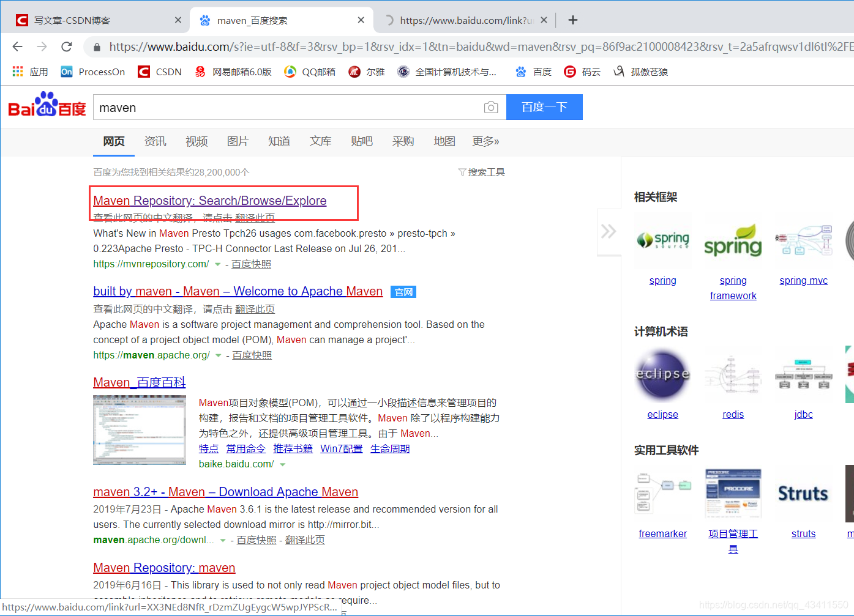Open the Maven_百度百科 result
Viewport: 854px width, 616px height.
pyautogui.click(x=140, y=383)
